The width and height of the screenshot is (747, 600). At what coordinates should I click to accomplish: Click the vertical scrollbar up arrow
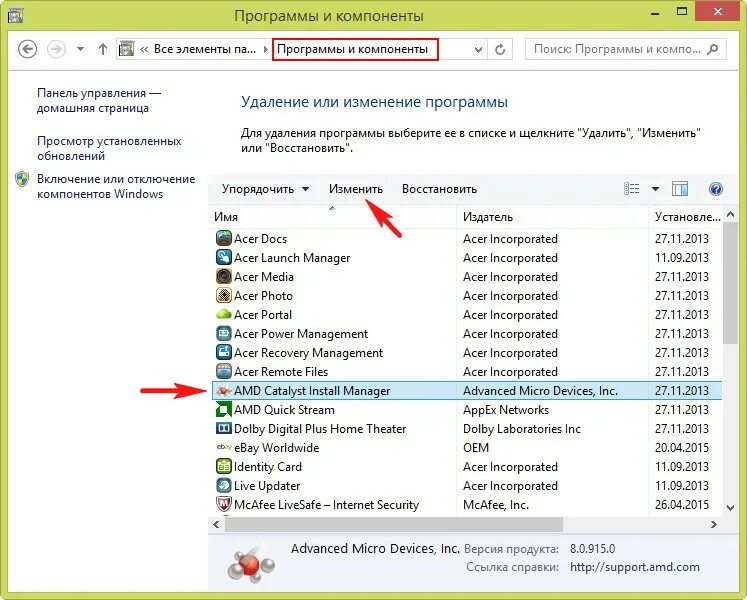point(730,214)
